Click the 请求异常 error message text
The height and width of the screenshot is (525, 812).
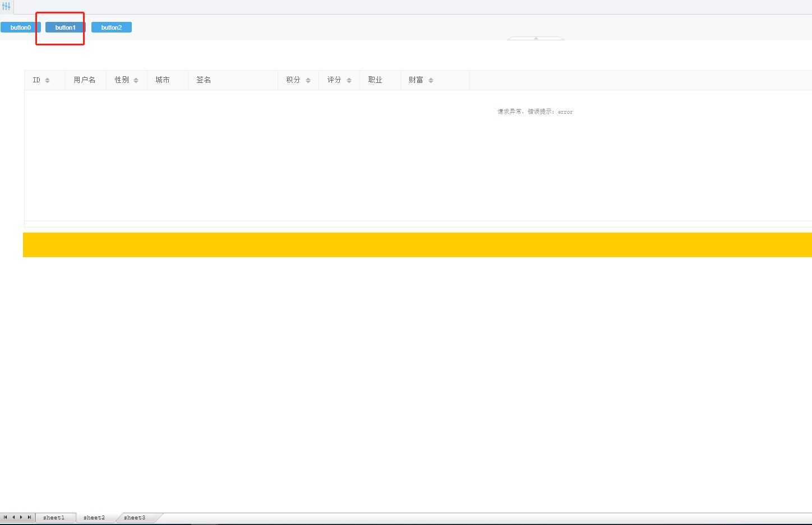coord(535,112)
